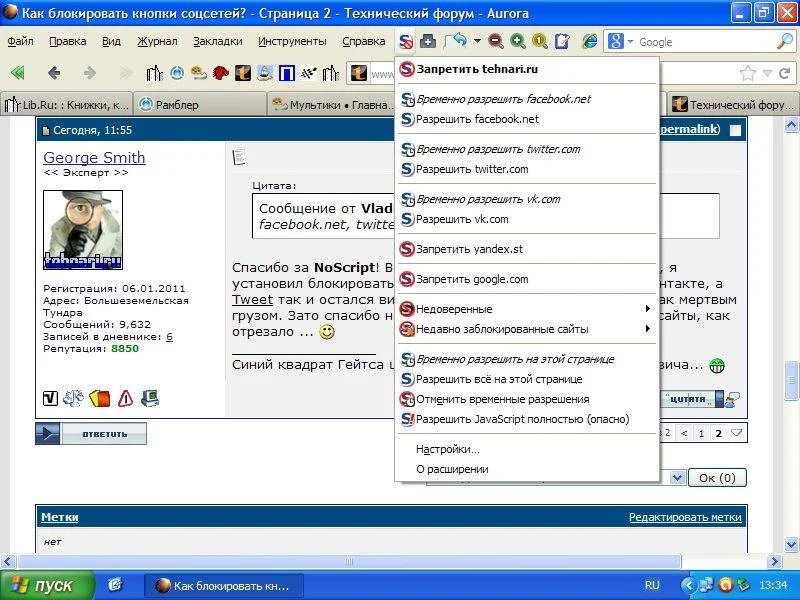Screen dimensions: 800x600
Task: Click George Smith's detective avatar
Action: (83, 230)
